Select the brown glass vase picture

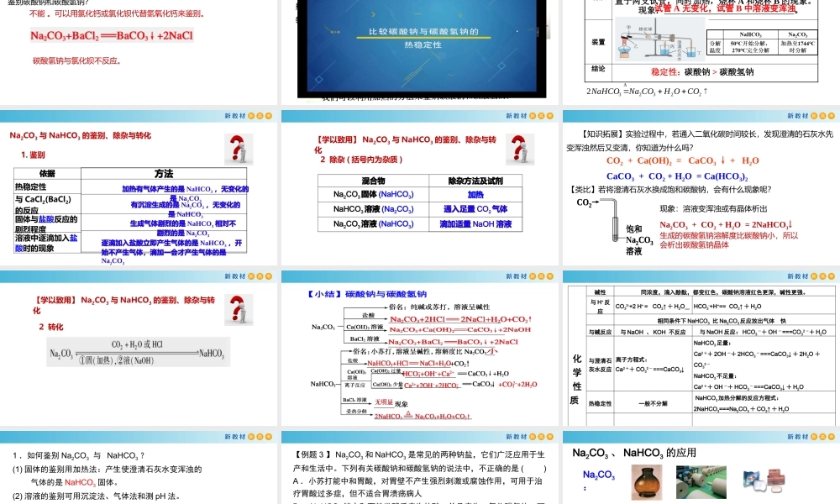[x=647, y=482]
